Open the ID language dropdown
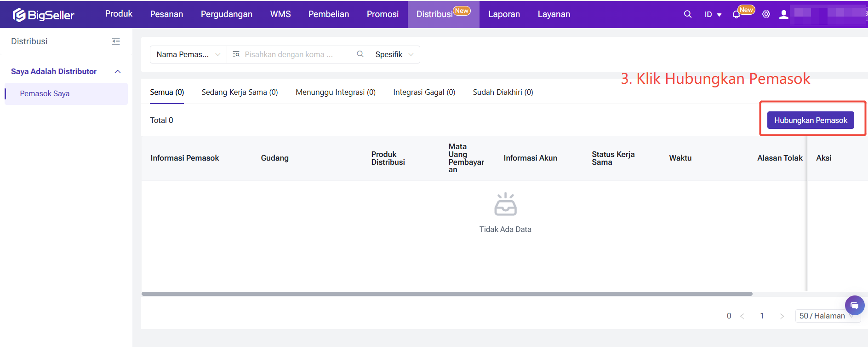Screen dimensions: 868x347 [x=713, y=15]
